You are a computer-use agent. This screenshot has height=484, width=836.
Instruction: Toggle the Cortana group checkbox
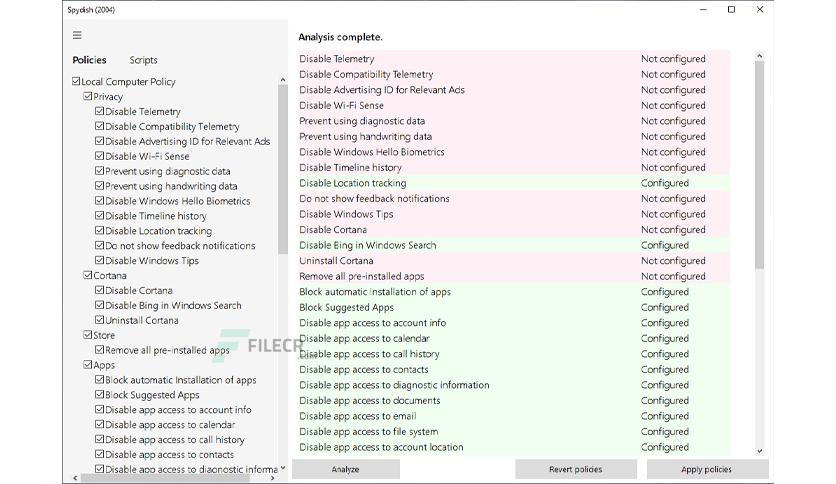(87, 275)
